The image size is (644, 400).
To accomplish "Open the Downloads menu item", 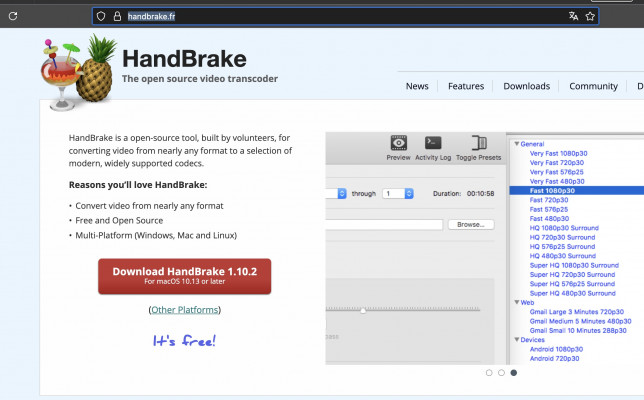I will (x=526, y=86).
